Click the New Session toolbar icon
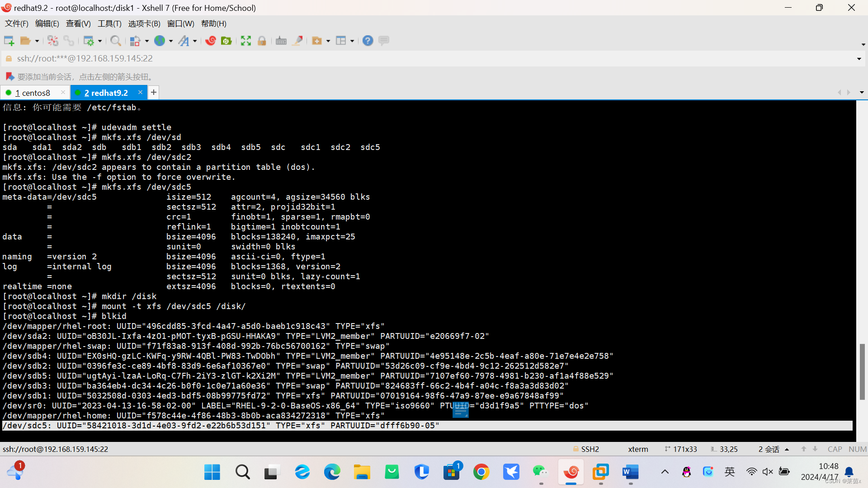Screen dimensions: 868x488 (x=9, y=41)
